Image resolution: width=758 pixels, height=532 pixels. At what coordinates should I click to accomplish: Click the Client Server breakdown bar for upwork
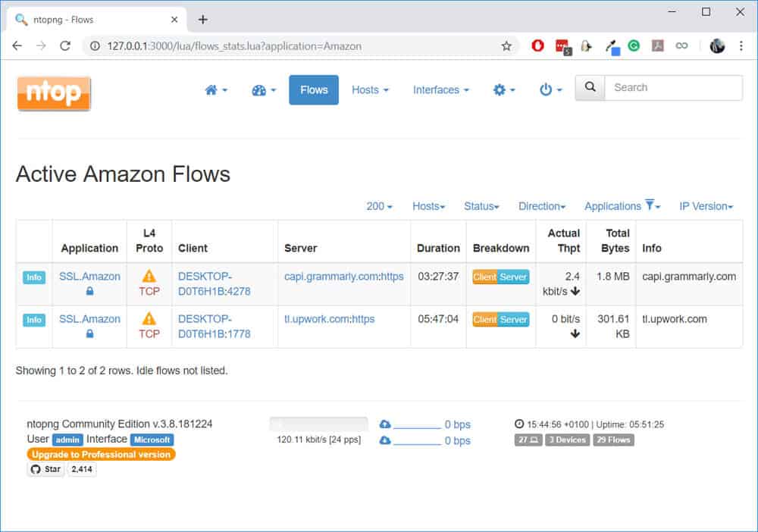click(x=500, y=319)
